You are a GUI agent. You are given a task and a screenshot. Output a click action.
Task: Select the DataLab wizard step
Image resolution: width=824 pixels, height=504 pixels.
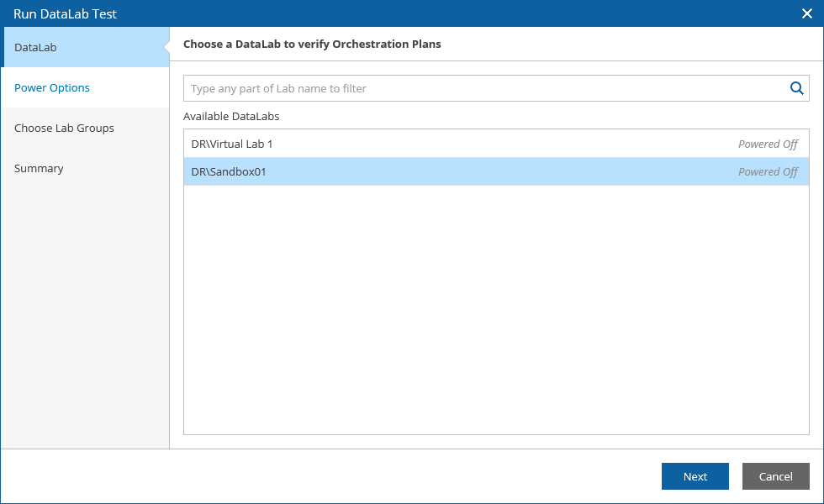tap(35, 47)
